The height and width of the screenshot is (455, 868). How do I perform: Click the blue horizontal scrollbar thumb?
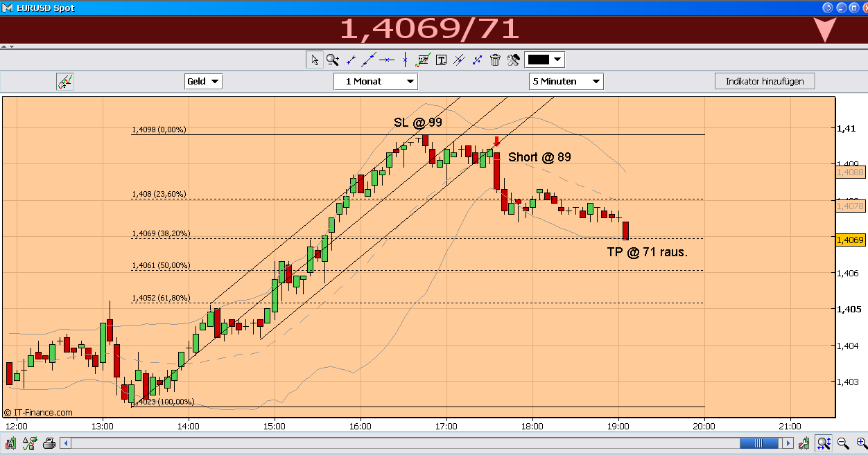pos(759,443)
